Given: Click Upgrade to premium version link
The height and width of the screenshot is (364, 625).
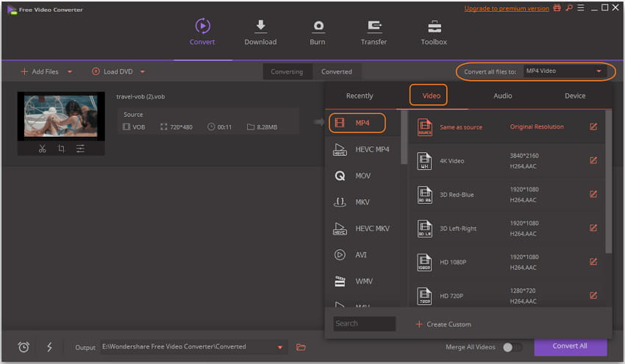Looking at the screenshot, I should coord(506,8).
